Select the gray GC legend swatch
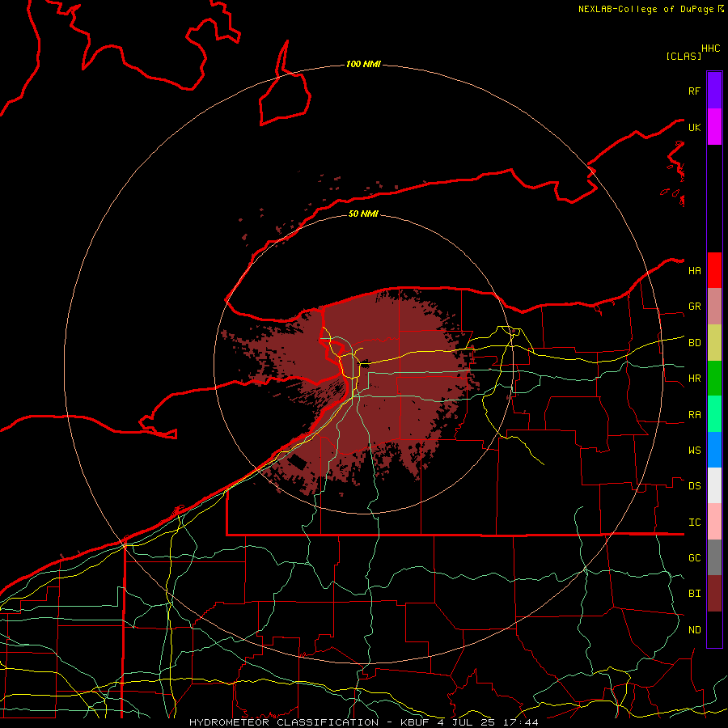 tap(714, 557)
